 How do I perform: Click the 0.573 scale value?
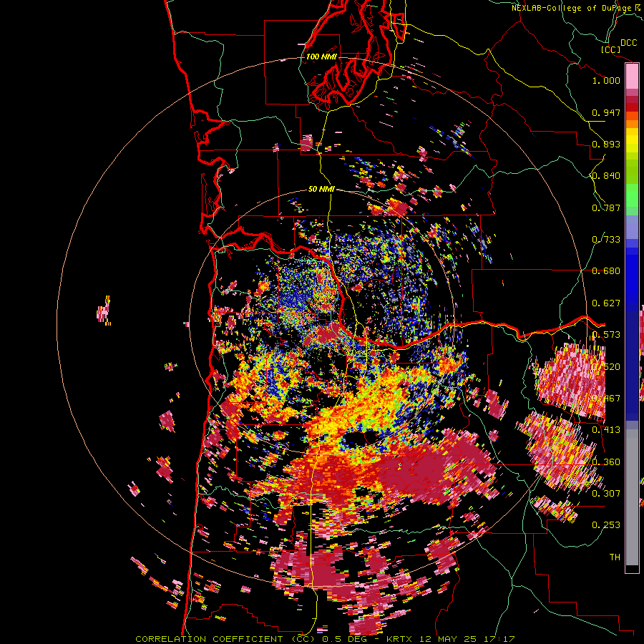(x=606, y=335)
